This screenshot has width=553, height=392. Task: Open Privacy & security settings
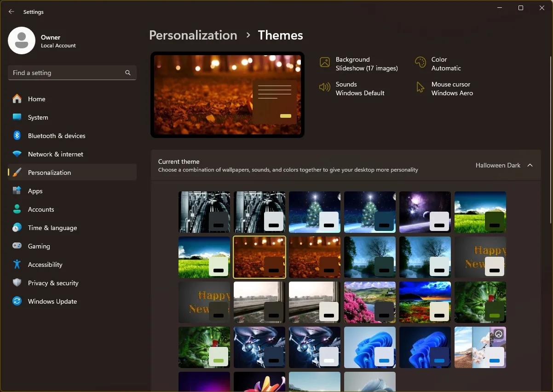pos(72,283)
